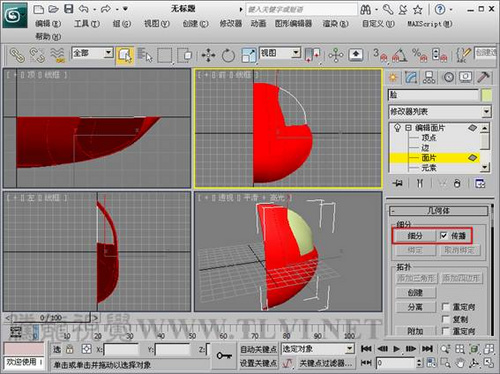Viewport: 500px width, 374px height.
Task: Open the 3ds Max application button
Action: [x=15, y=15]
